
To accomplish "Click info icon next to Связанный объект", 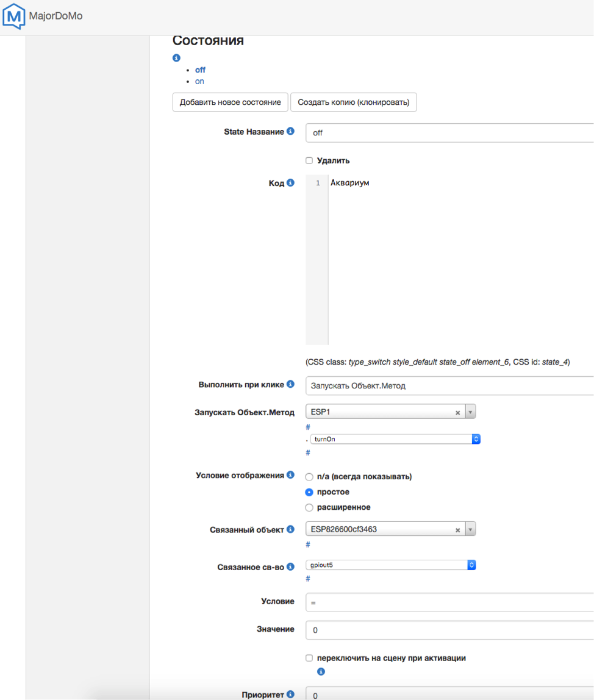I will point(290,529).
